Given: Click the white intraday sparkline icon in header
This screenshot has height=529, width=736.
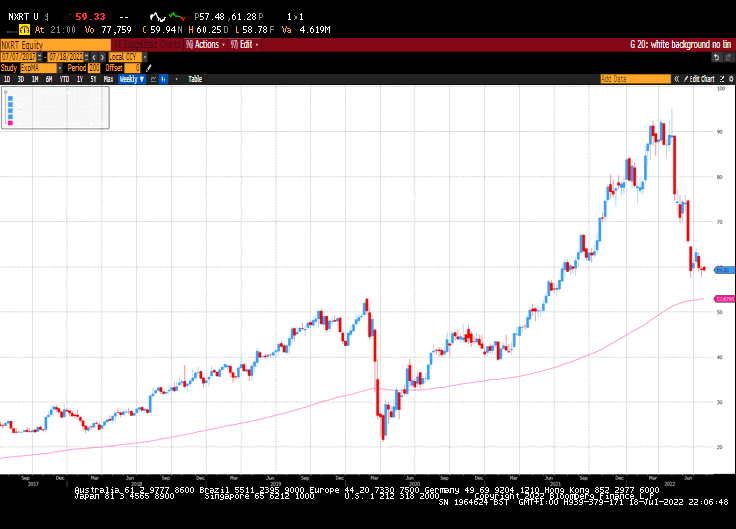Looking at the screenshot, I should 158,17.
